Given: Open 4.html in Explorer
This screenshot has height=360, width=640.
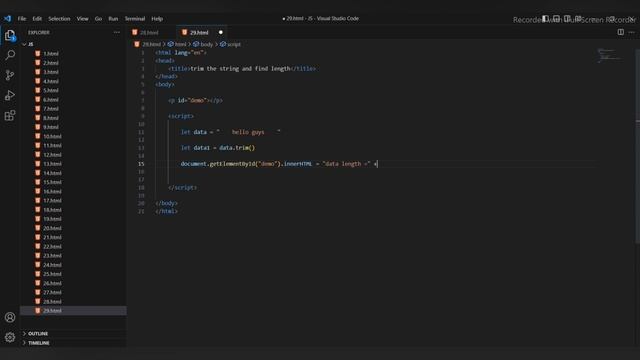Looking at the screenshot, I should (51, 81).
